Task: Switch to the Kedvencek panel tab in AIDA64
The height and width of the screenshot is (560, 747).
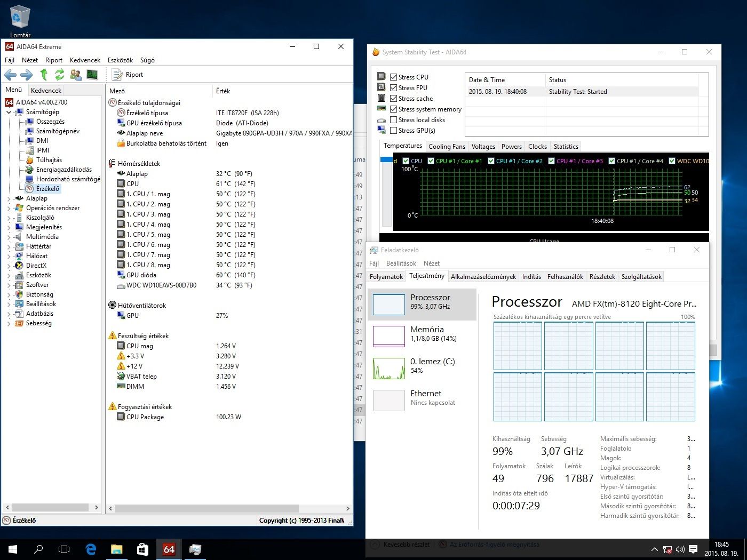Action: point(46,91)
